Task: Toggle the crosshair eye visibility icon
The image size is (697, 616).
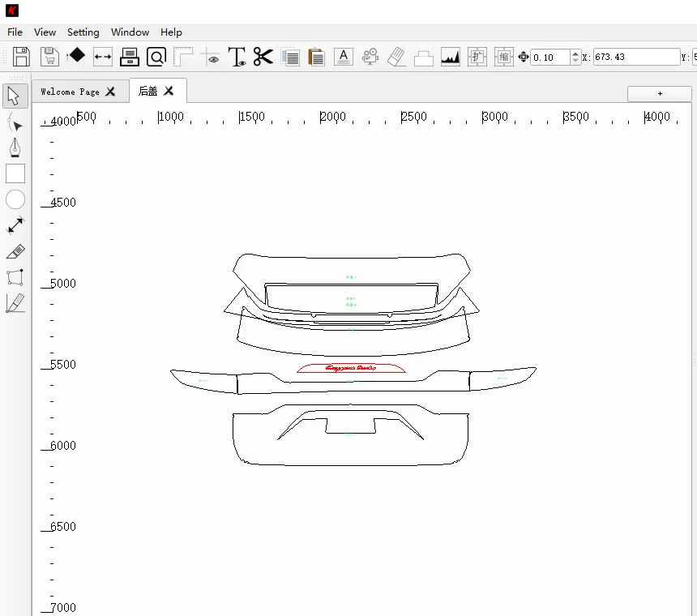Action: coord(210,57)
